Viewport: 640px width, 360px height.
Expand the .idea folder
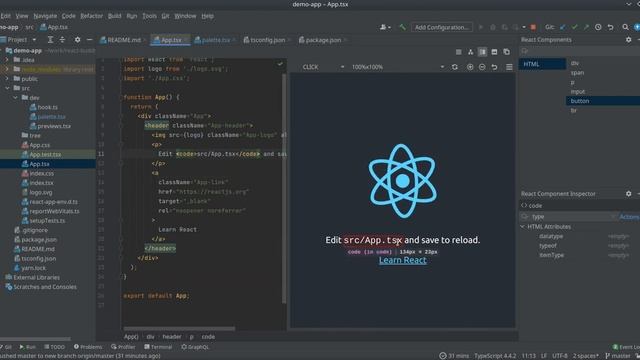(7, 60)
